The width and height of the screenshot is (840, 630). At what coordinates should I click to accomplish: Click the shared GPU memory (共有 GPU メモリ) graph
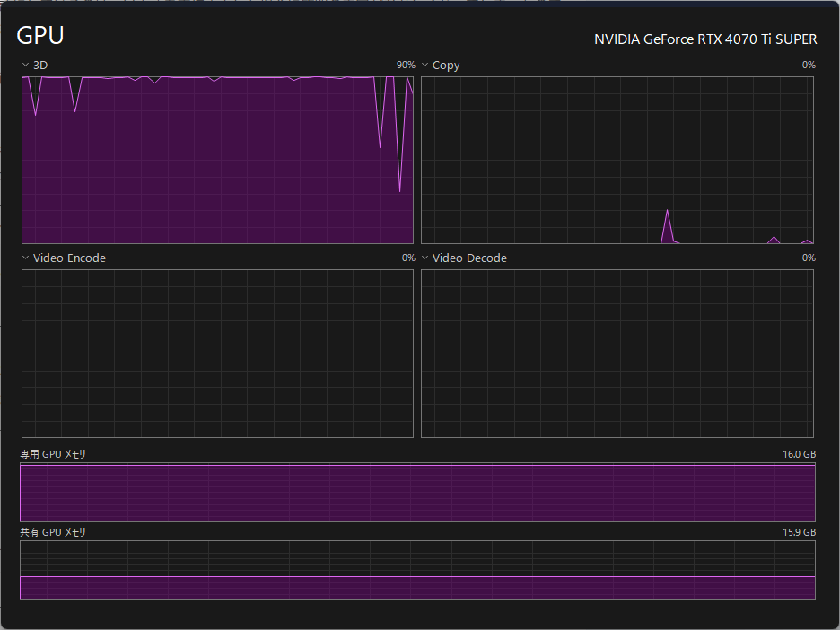tap(418, 570)
